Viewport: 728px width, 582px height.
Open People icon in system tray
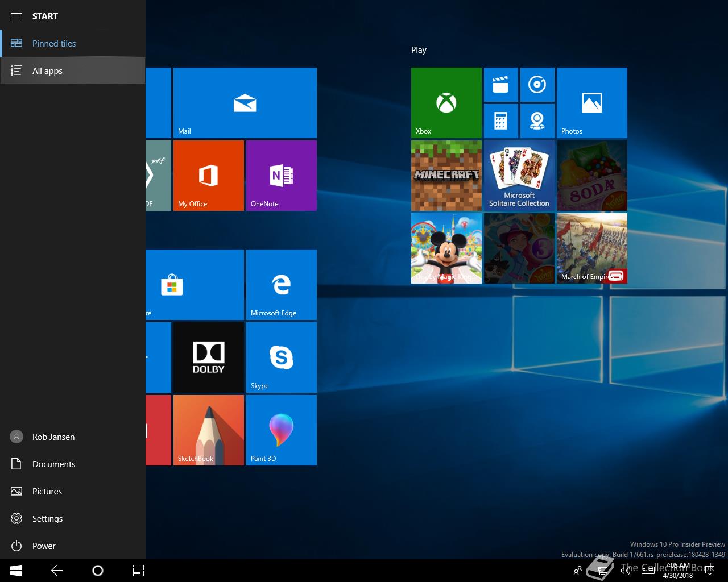[578, 571]
